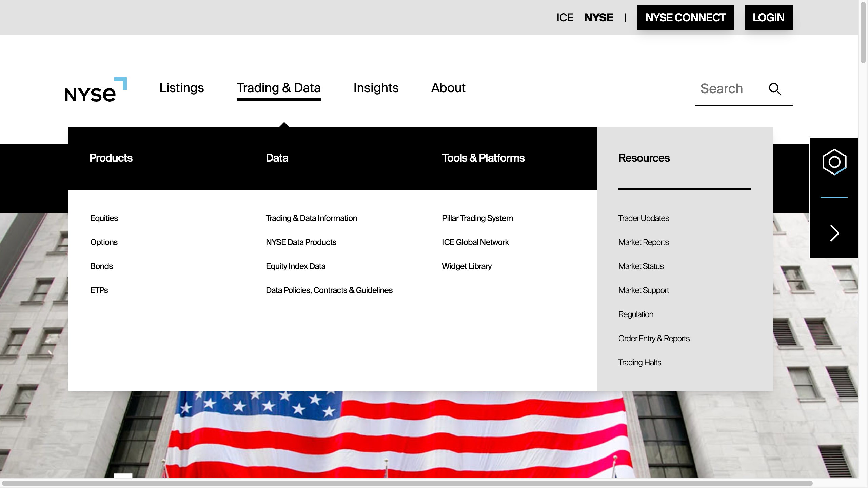This screenshot has width=868, height=488.
Task: Open the About menu
Action: [448, 88]
